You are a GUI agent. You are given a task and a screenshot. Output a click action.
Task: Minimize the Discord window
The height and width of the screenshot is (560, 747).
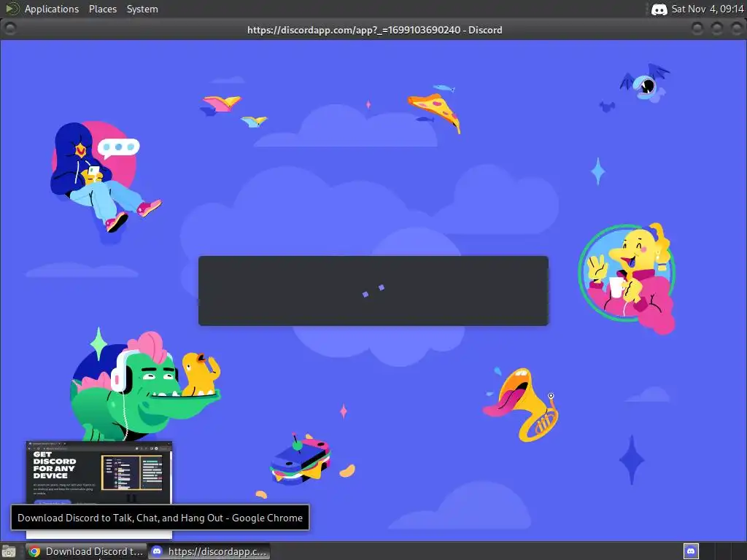(x=697, y=28)
